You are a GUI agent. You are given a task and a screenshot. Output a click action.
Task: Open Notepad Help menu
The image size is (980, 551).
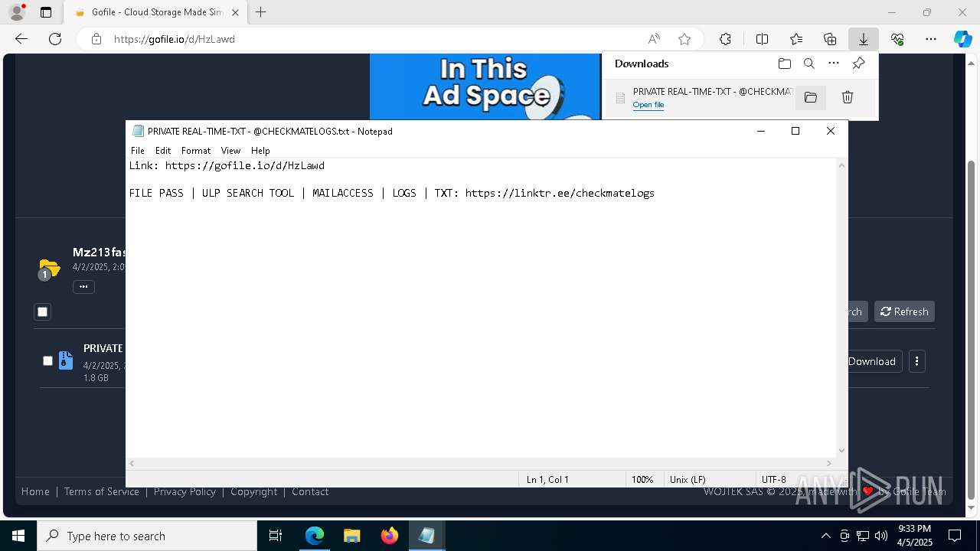pyautogui.click(x=260, y=151)
